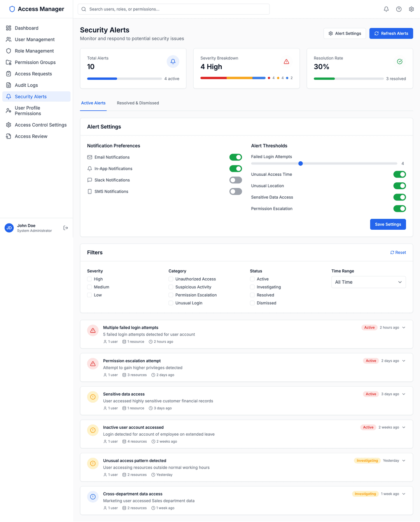Image resolution: width=420 pixels, height=522 pixels.
Task: Click the green checkmark on Resolution Rate card
Action: click(399, 61)
